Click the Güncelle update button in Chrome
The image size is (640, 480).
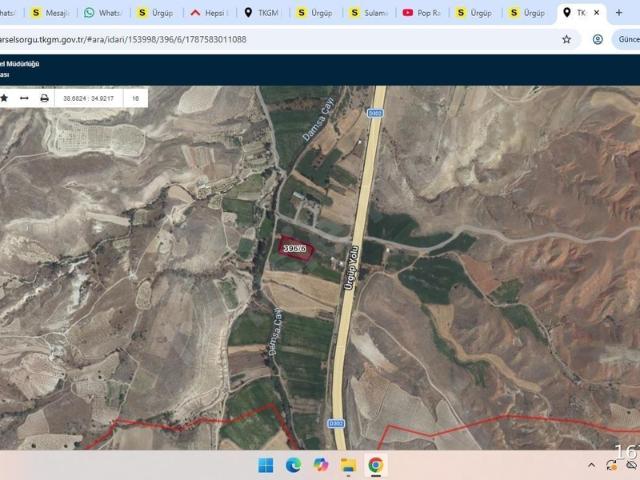coord(627,39)
